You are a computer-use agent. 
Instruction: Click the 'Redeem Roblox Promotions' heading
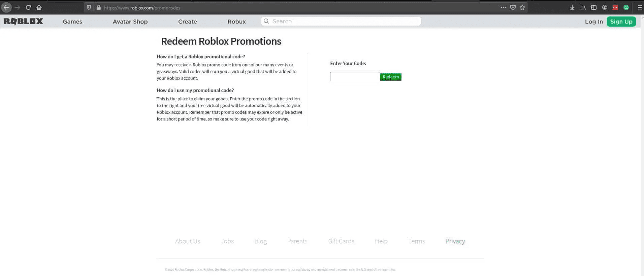tap(221, 41)
